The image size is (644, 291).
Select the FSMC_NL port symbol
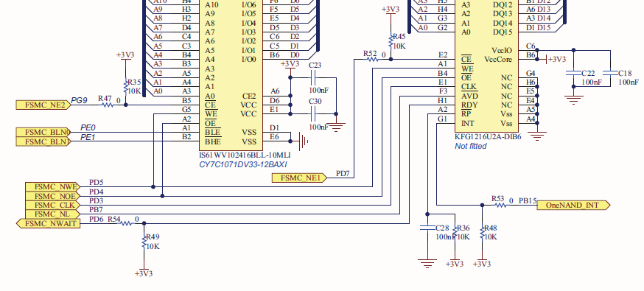click(x=53, y=214)
